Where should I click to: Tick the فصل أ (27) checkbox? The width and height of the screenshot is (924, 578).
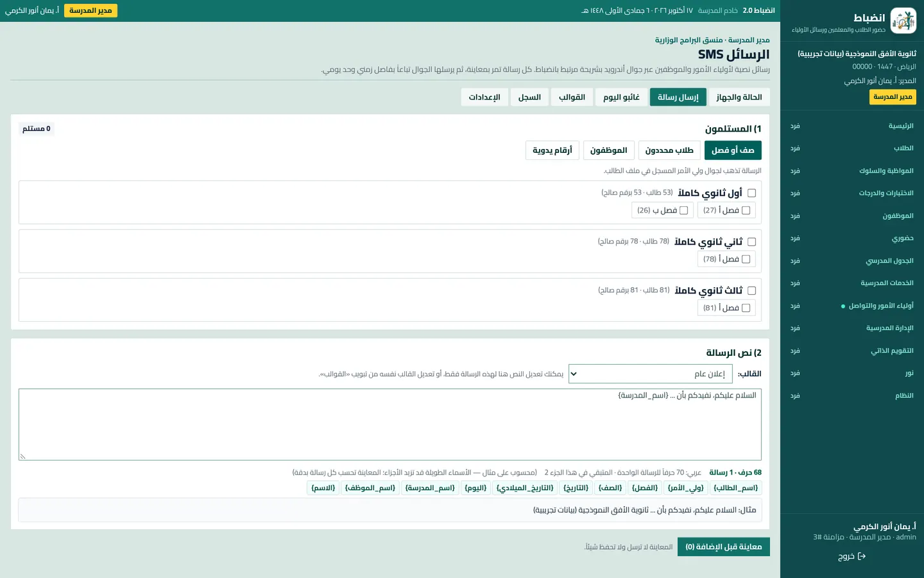coord(746,210)
